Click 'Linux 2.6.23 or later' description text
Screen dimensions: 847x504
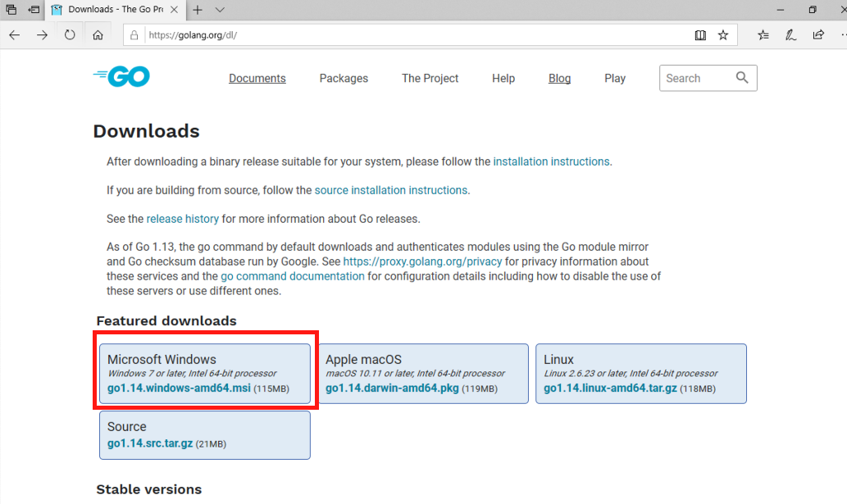[631, 374]
